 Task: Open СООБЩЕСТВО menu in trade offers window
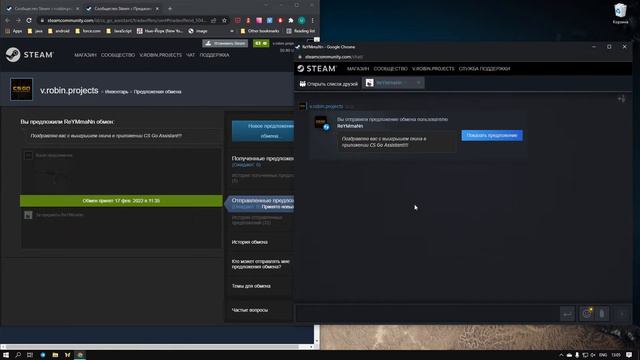coord(118,55)
